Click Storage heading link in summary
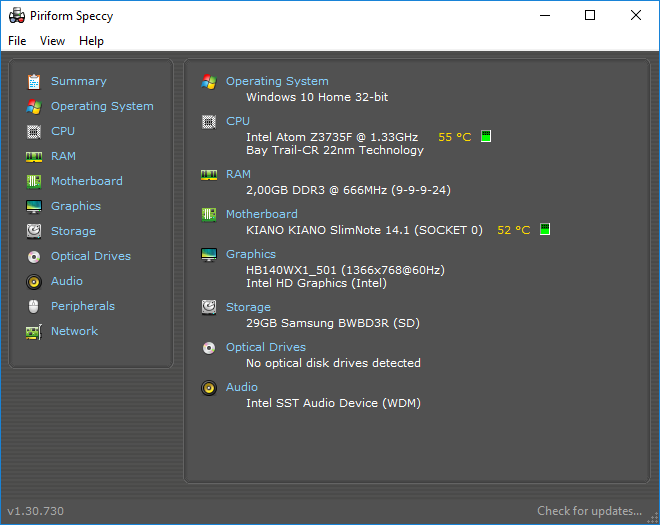This screenshot has width=660, height=525. coord(248,307)
